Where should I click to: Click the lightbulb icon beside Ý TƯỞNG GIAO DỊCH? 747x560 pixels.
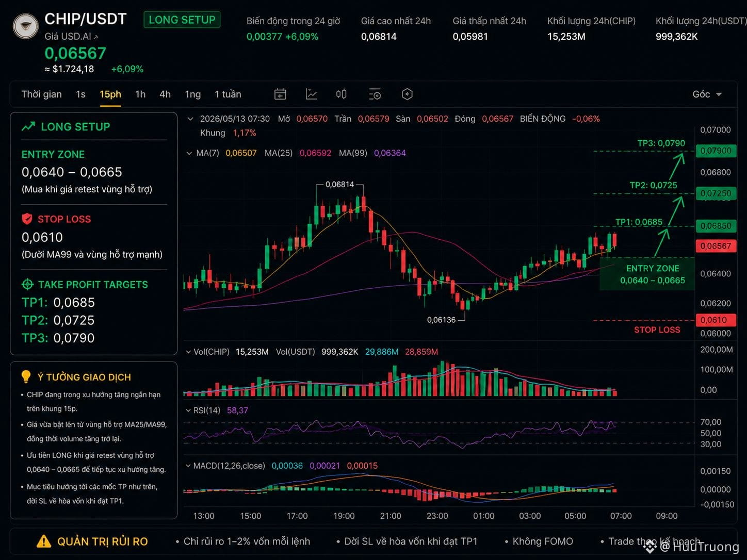coord(26,376)
